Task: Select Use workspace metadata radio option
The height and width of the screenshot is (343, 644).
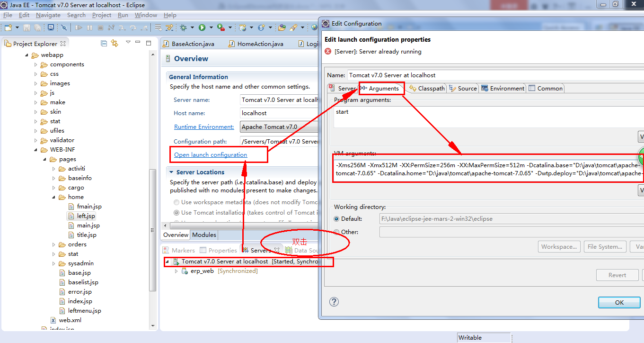Action: pyautogui.click(x=176, y=202)
